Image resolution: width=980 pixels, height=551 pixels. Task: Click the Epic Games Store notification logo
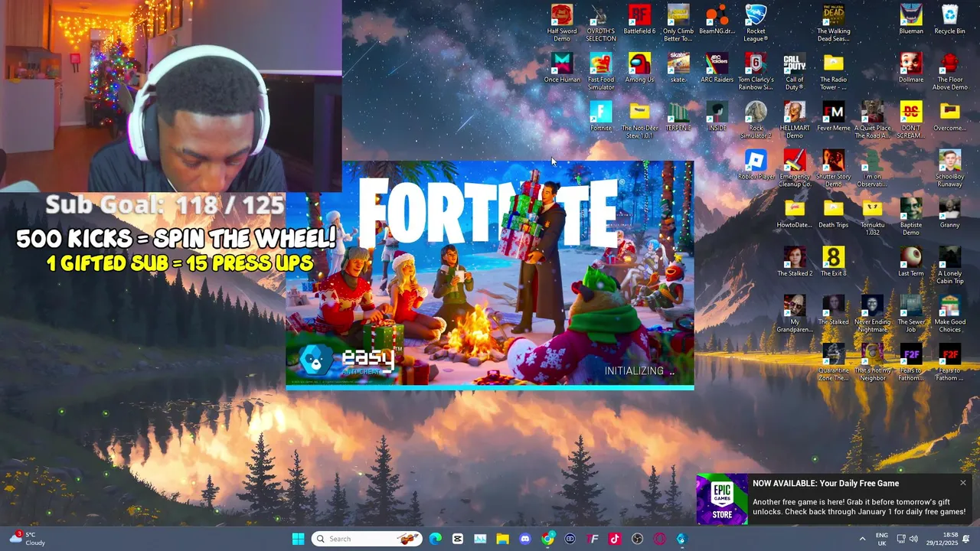tap(722, 499)
